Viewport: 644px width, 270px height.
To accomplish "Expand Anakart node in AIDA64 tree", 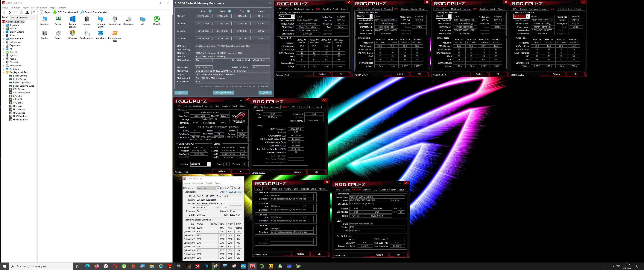I will tap(4, 28).
